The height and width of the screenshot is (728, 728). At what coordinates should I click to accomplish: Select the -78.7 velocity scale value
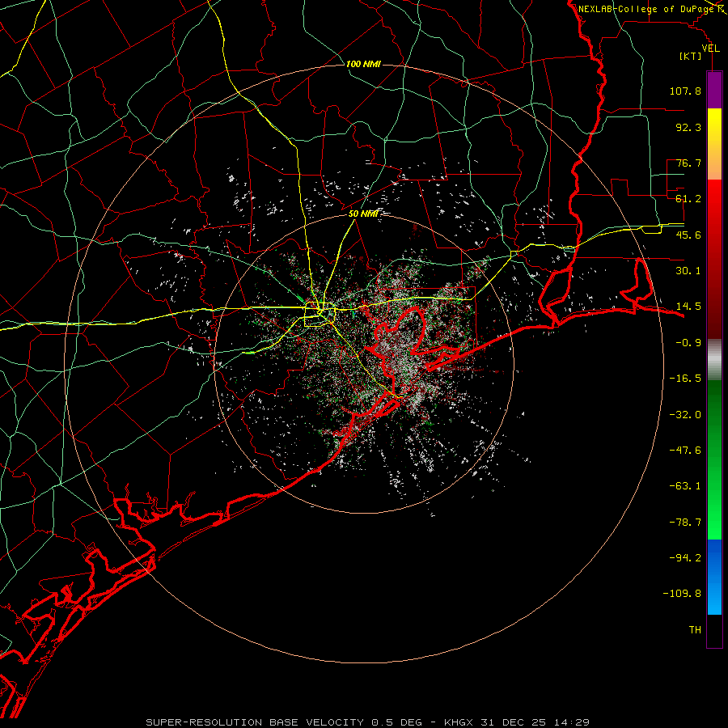(x=685, y=523)
